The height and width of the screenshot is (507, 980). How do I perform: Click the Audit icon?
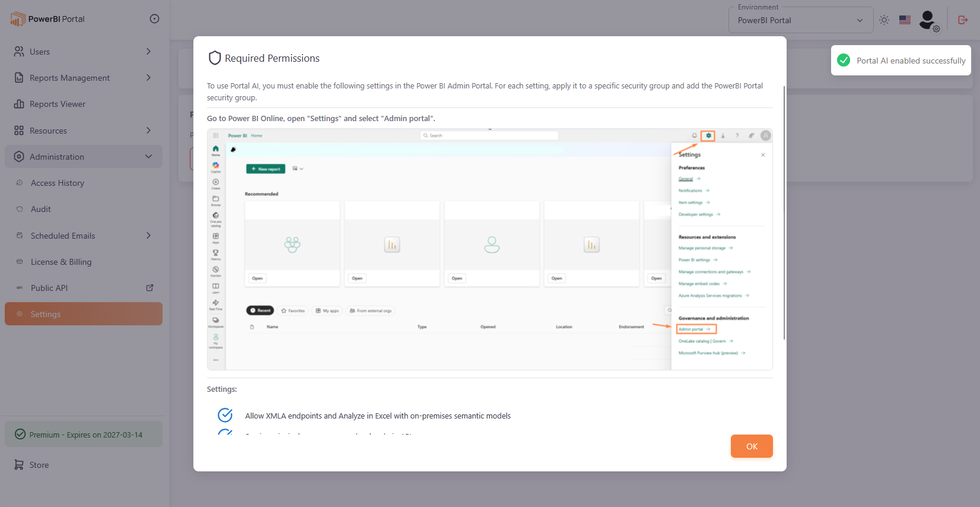(x=20, y=209)
